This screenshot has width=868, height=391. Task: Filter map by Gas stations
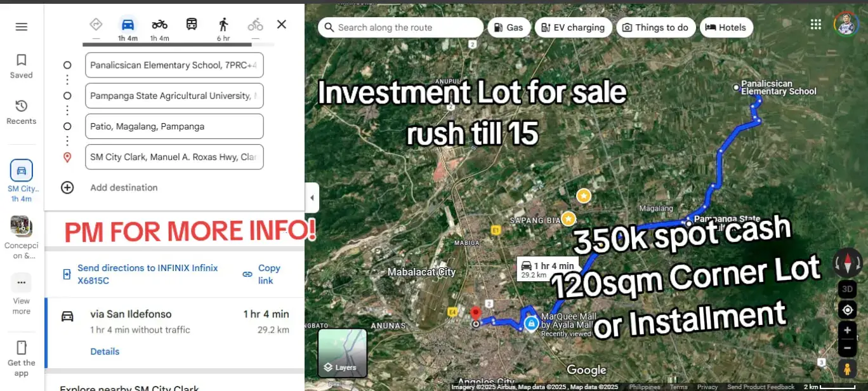(x=509, y=27)
